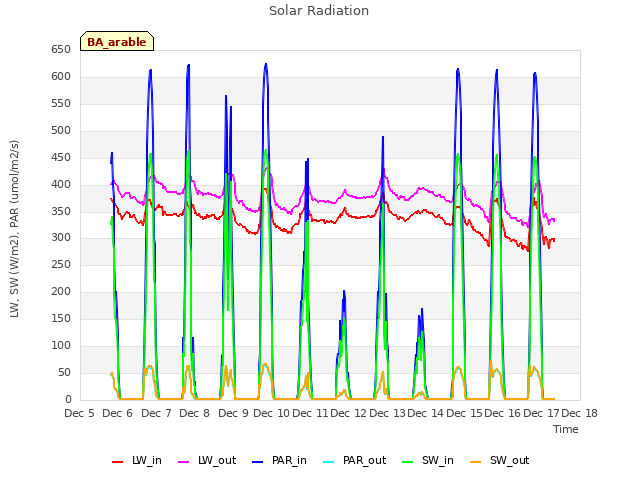The height and width of the screenshot is (480, 640).
Task: Click the 400 y-axis tick label
Action: (61, 184)
